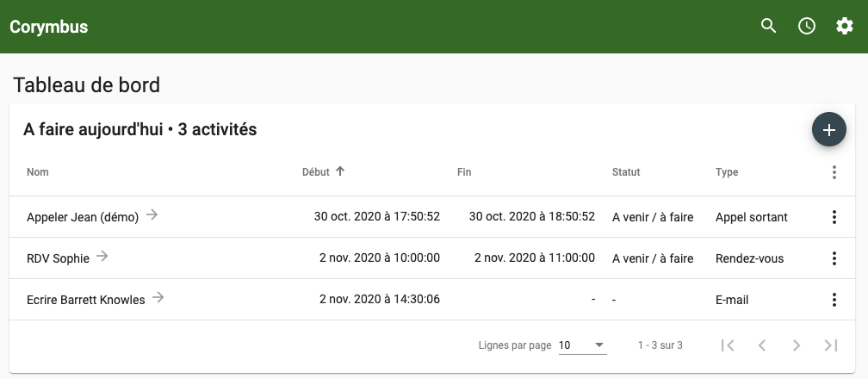This screenshot has width=868, height=379.
Task: Open row menu for RDV Sophie
Action: point(834,258)
